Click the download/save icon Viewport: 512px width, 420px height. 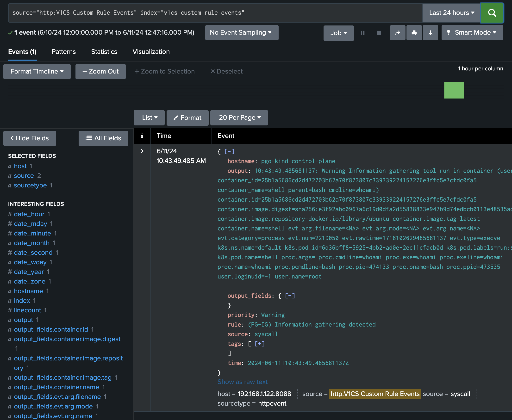(431, 33)
